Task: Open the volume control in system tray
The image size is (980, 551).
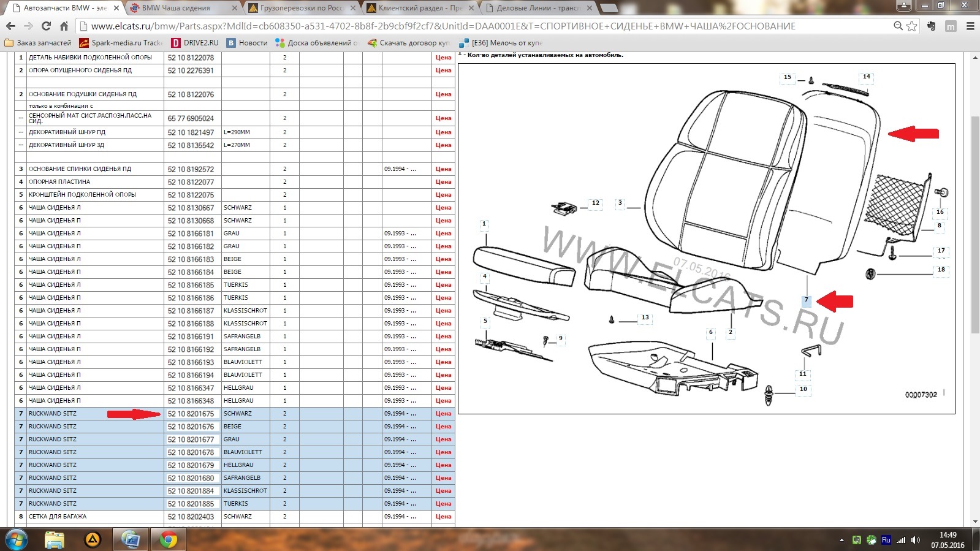Action: point(916,540)
